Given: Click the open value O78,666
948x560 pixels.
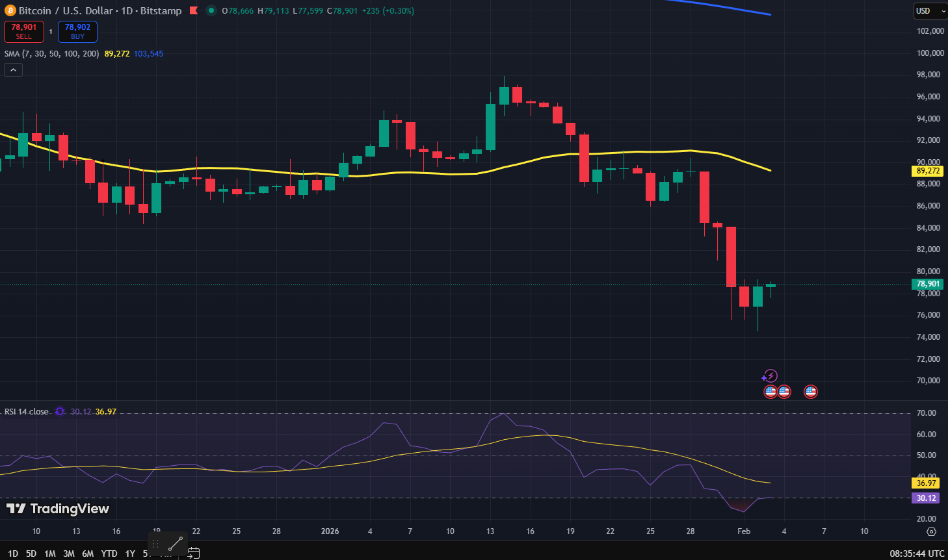Looking at the screenshot, I should (237, 10).
